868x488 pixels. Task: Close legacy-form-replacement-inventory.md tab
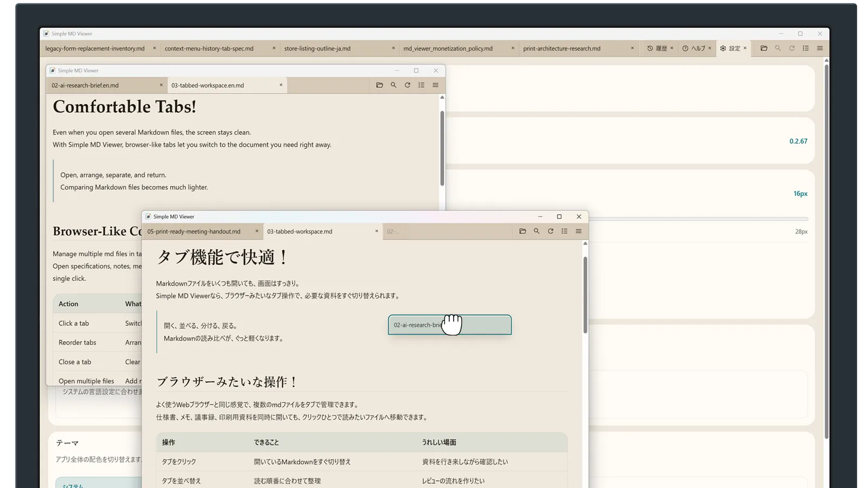click(x=154, y=48)
